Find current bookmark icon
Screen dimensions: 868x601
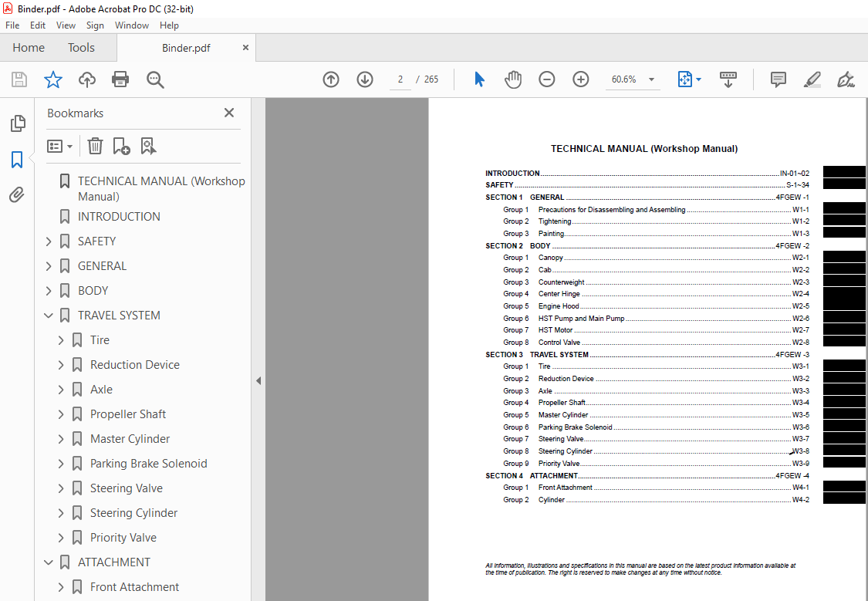pyautogui.click(x=148, y=146)
